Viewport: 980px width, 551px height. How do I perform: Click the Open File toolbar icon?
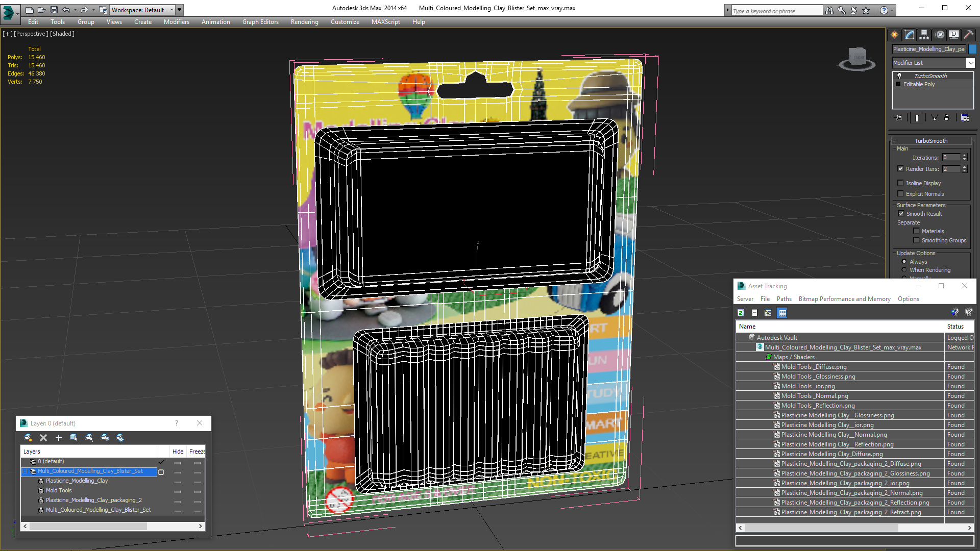click(41, 10)
